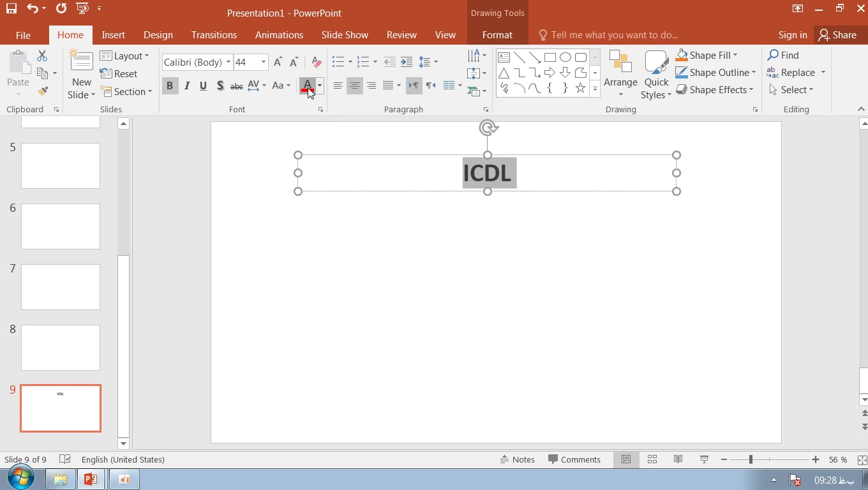
Task: Start Slide Show from the status bar
Action: click(704, 459)
